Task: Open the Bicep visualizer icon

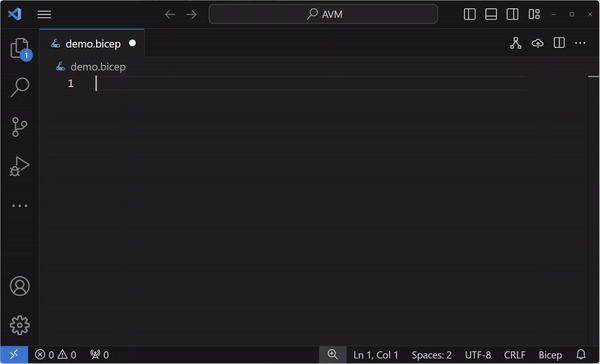Action: pos(516,43)
